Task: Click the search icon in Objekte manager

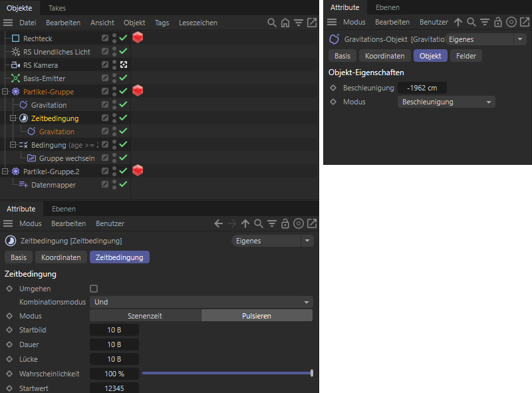Action: [x=272, y=23]
